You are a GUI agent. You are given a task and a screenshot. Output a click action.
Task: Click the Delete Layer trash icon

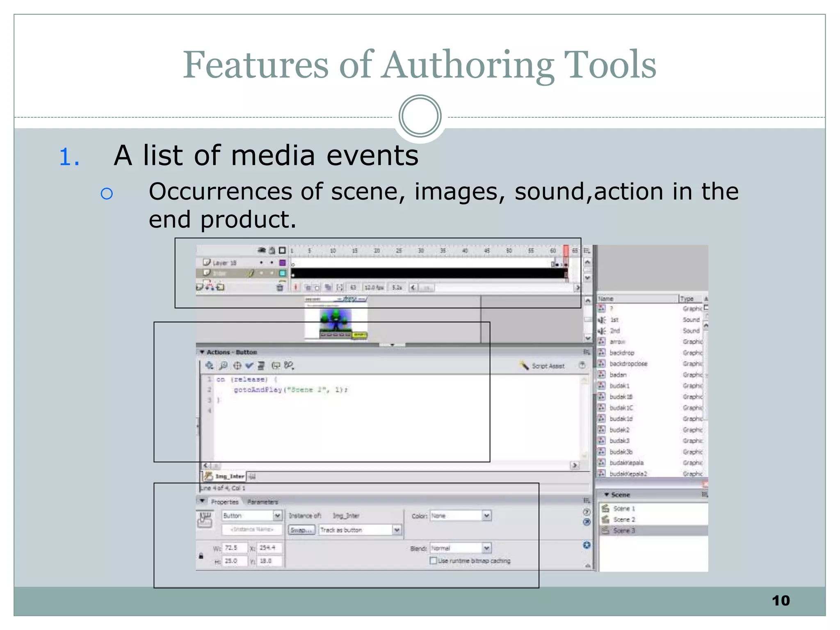pyautogui.click(x=280, y=287)
